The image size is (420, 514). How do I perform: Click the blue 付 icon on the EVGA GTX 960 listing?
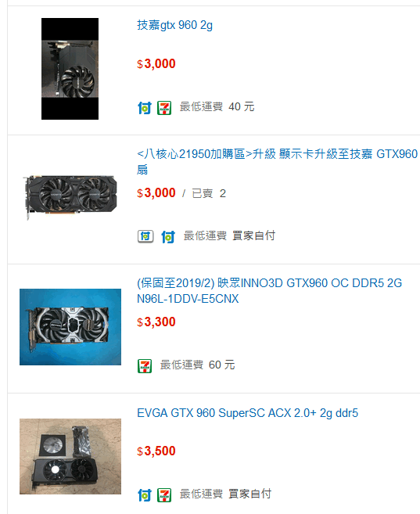[x=145, y=495]
